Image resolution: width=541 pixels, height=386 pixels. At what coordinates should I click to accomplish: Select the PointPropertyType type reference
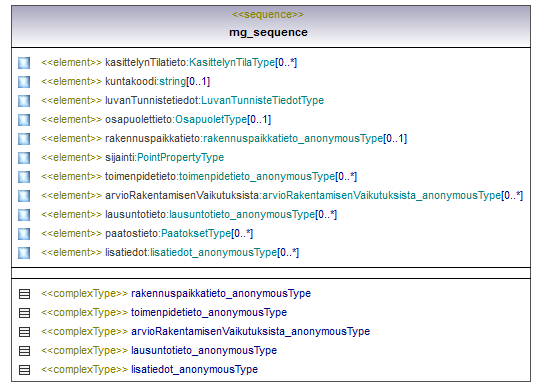click(x=180, y=157)
